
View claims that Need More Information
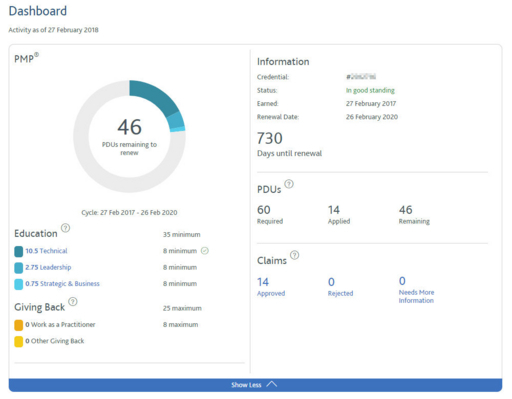point(416,290)
